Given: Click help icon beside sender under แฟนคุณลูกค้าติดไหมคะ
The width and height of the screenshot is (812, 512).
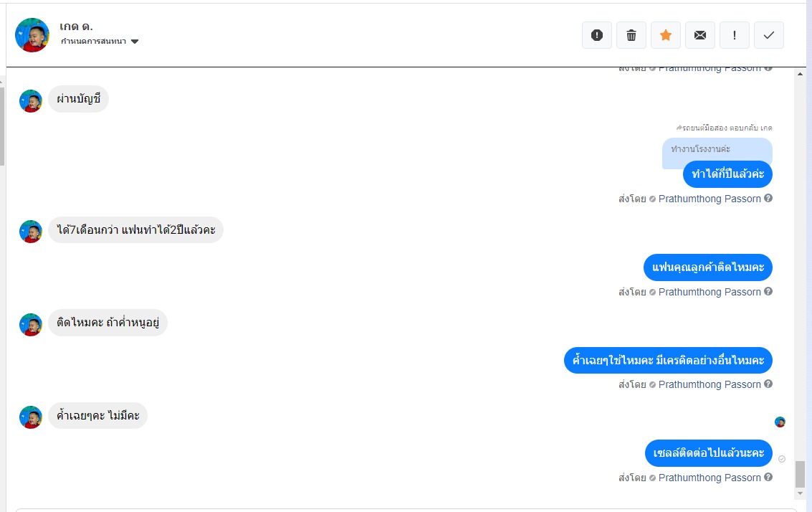Looking at the screenshot, I should (768, 292).
